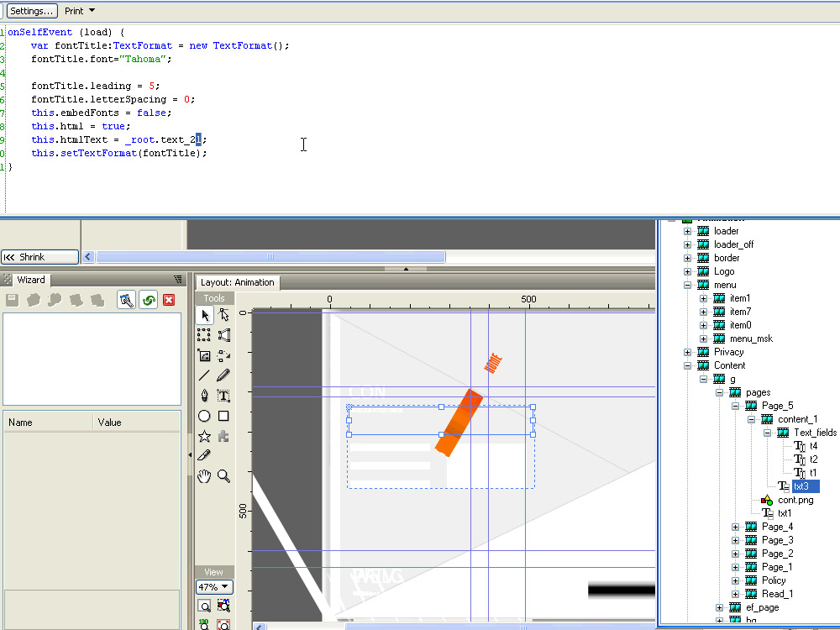The width and height of the screenshot is (840, 630).
Task: Select cont.png in the outline tree
Action: pyautogui.click(x=795, y=500)
